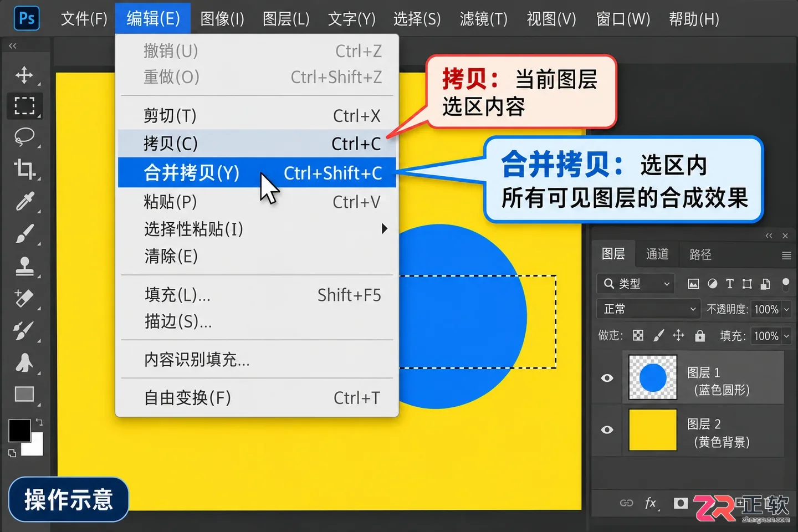Hide 图层 1 (蓝色圆形) layer
This screenshot has width=798, height=532.
coord(607,378)
